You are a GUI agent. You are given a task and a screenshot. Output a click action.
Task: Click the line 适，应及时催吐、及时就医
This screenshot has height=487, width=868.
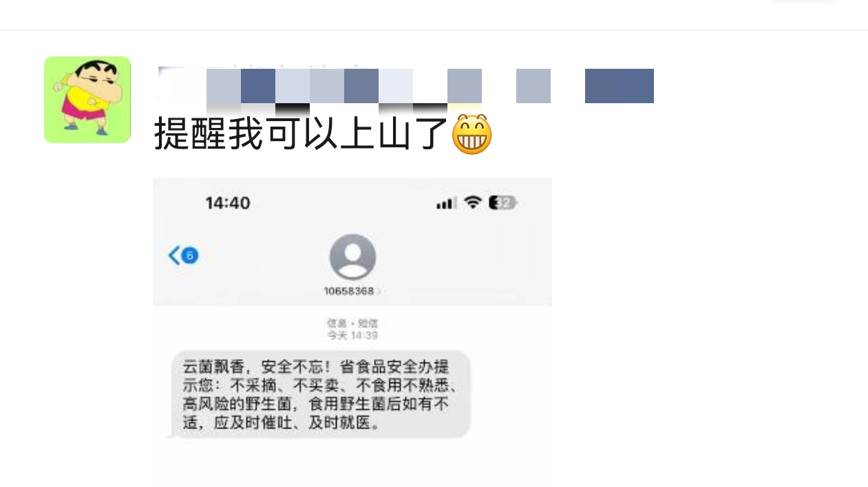pyautogui.click(x=281, y=422)
